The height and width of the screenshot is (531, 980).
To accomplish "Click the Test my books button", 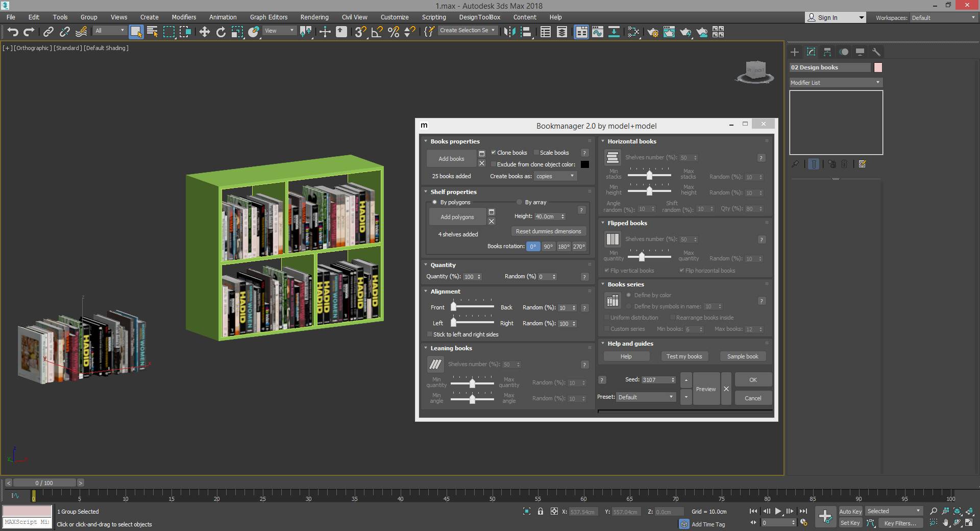I will 684,356.
